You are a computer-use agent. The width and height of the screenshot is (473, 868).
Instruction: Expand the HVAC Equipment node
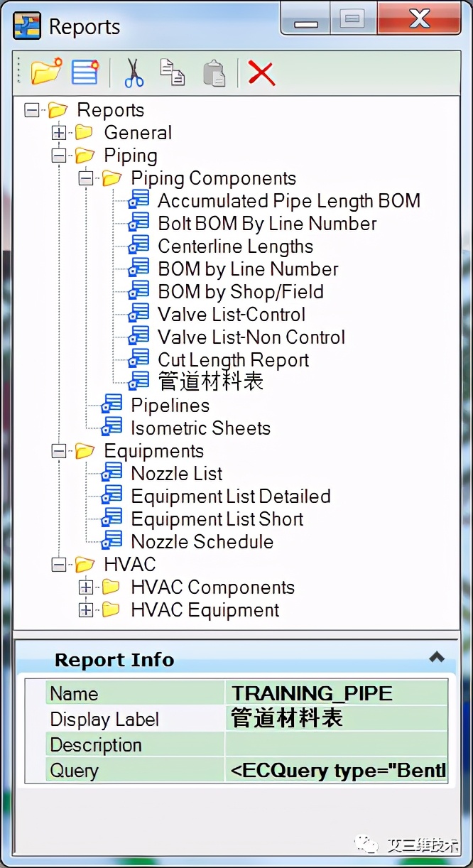86,610
